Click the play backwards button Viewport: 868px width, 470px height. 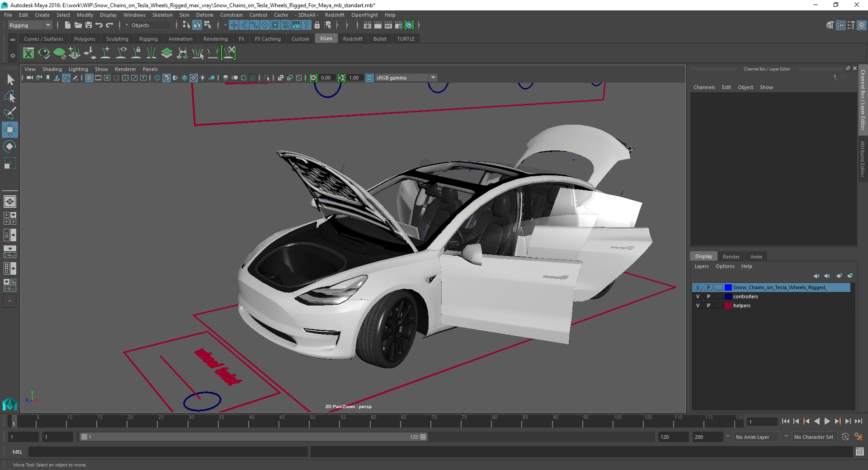[x=816, y=421]
